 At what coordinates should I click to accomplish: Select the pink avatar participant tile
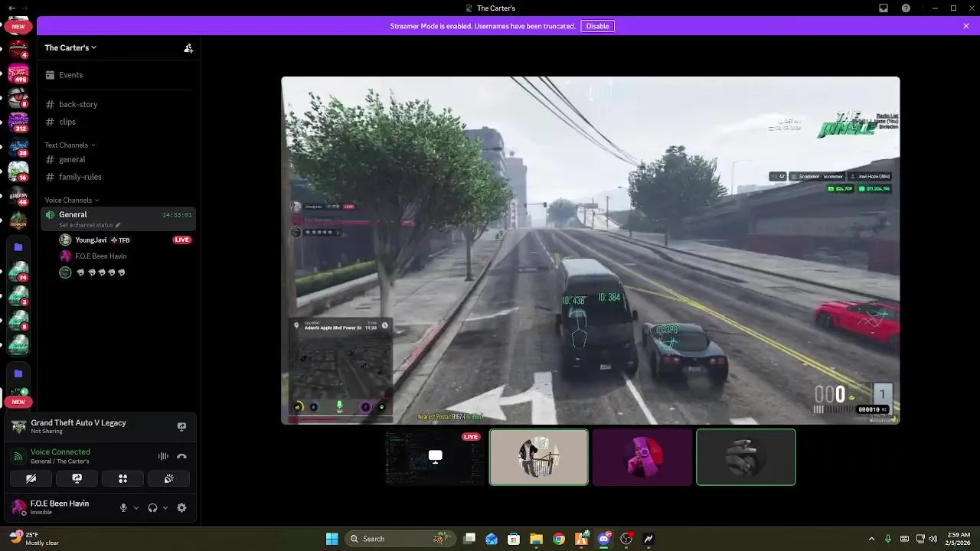click(642, 457)
